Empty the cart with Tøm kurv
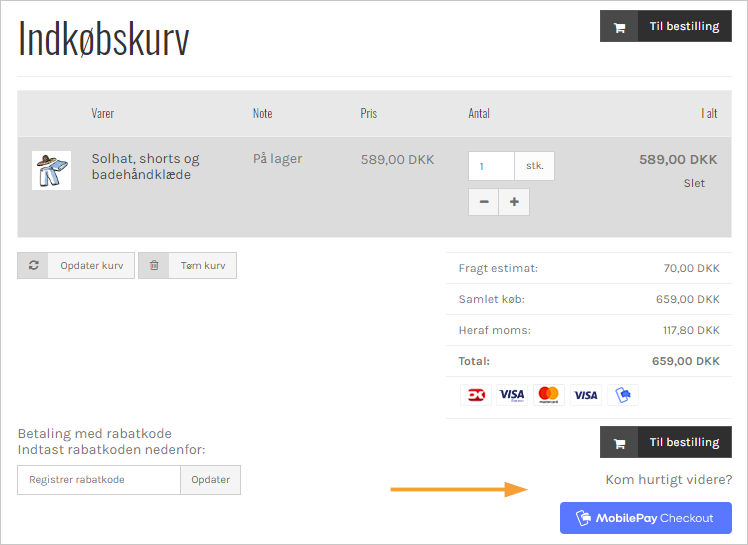Image resolution: width=748 pixels, height=545 pixels. [x=202, y=266]
